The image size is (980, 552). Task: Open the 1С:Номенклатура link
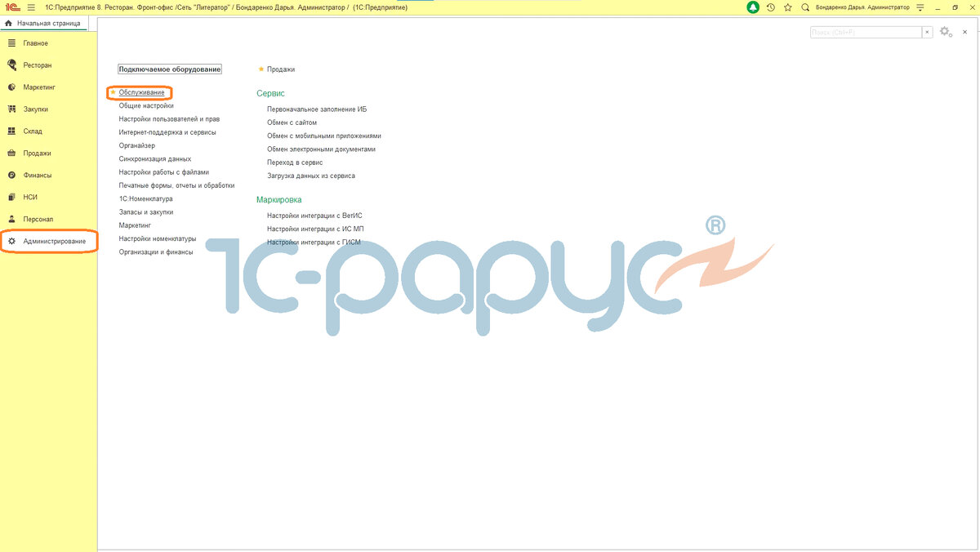(146, 198)
